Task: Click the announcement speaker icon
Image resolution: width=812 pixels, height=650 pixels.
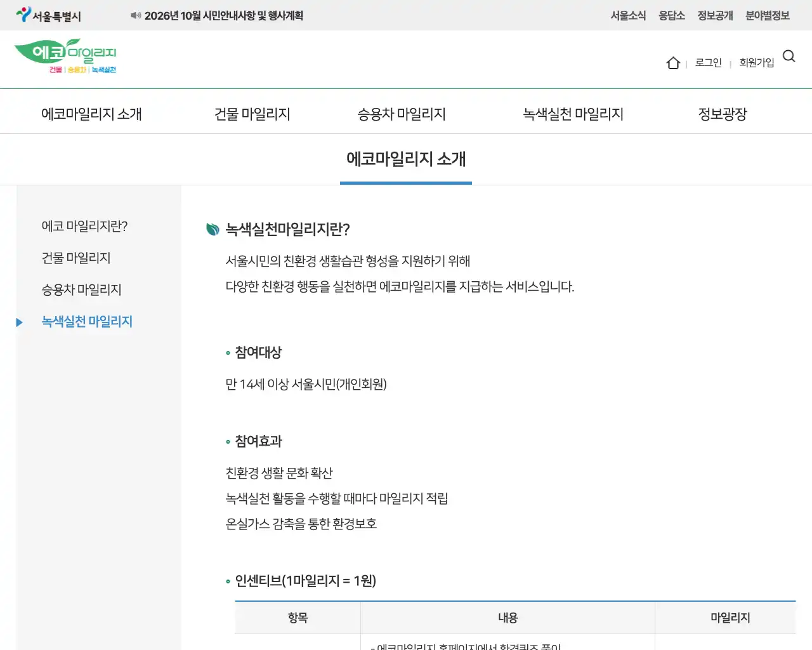Action: coord(136,15)
